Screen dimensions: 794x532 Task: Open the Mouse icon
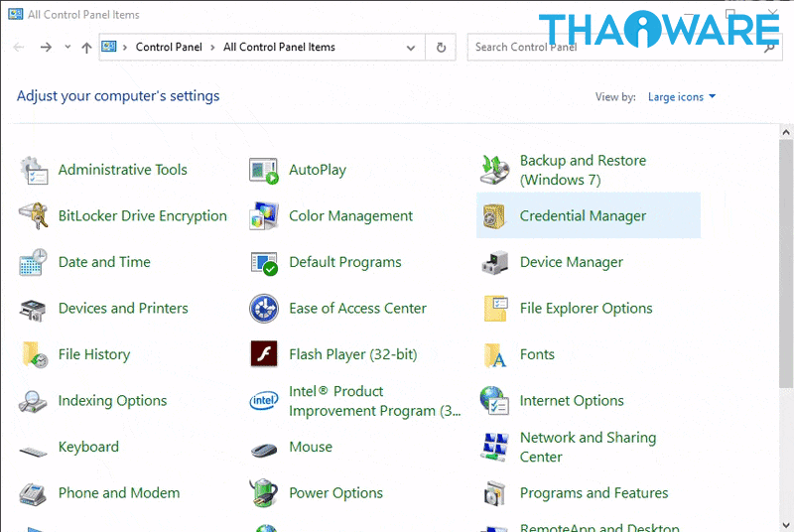(x=264, y=449)
